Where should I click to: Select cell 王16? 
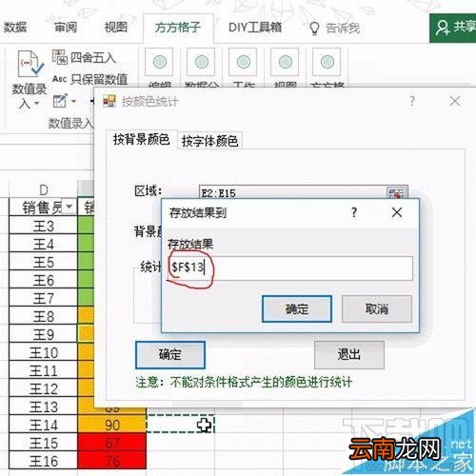(44, 461)
